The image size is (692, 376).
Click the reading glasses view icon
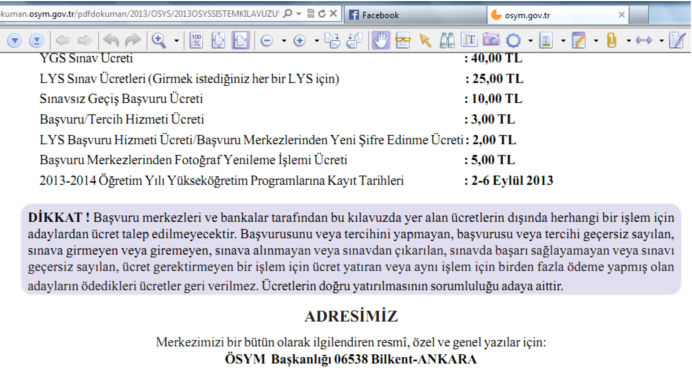(x=402, y=41)
